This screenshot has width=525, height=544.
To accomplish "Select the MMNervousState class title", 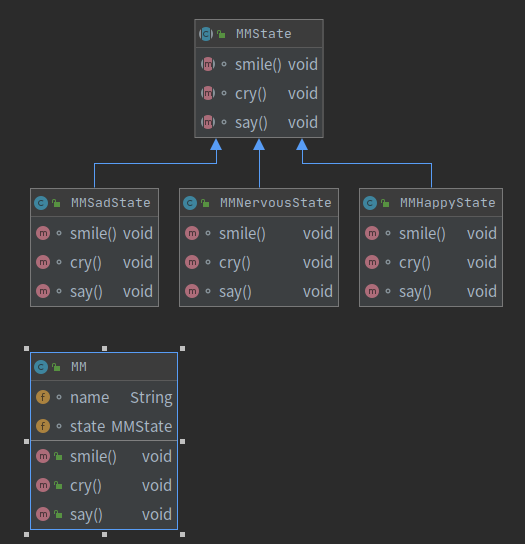I will tap(276, 203).
